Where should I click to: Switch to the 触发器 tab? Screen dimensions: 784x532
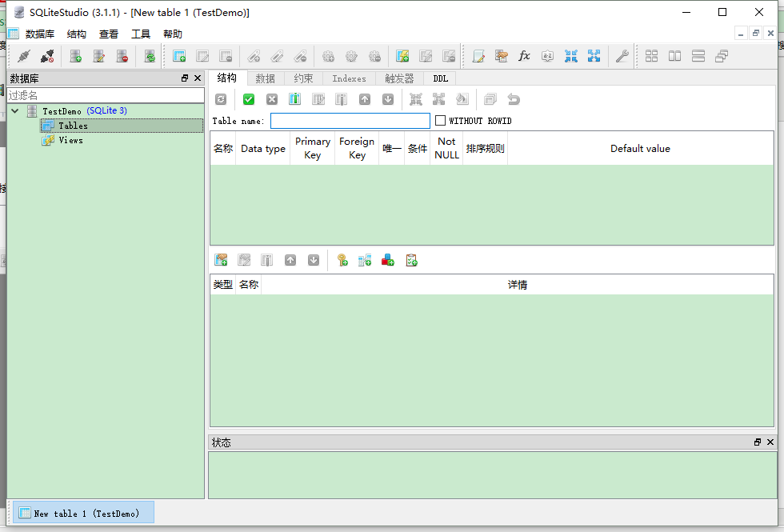tap(399, 78)
